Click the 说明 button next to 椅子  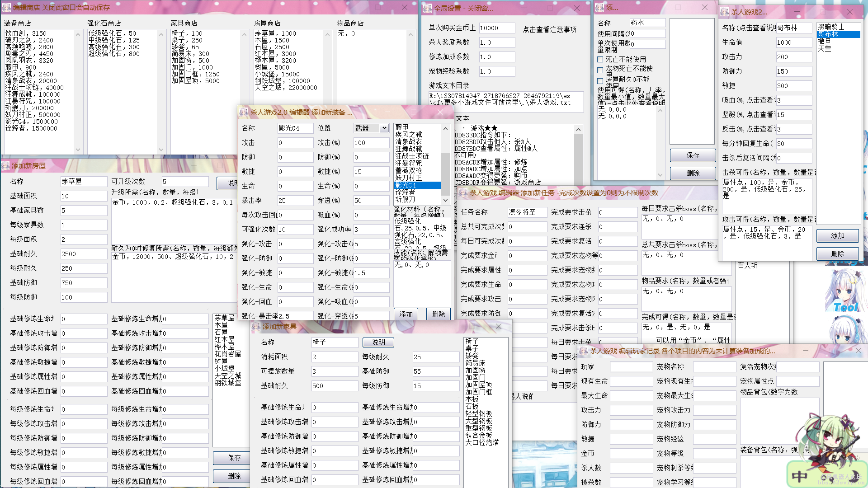(378, 342)
